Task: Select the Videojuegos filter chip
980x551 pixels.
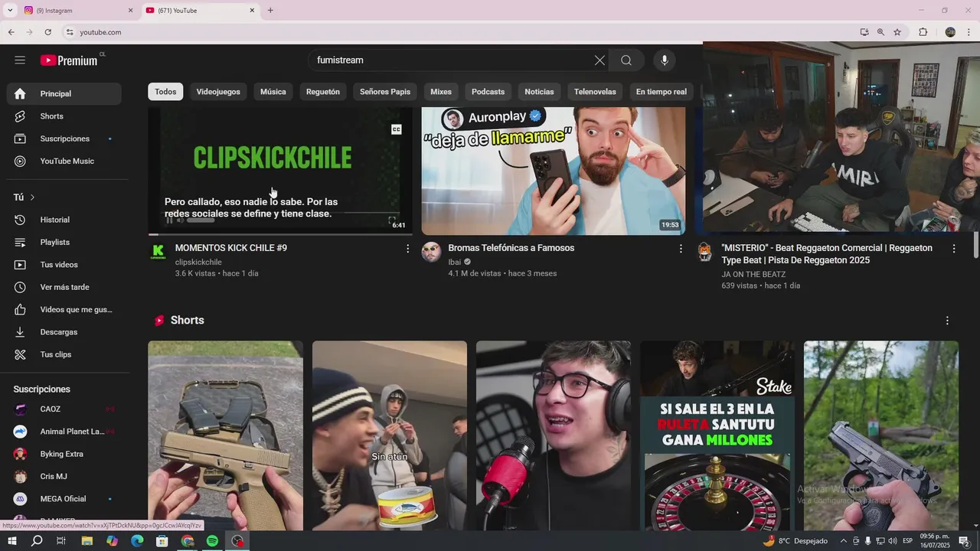Action: [218, 92]
